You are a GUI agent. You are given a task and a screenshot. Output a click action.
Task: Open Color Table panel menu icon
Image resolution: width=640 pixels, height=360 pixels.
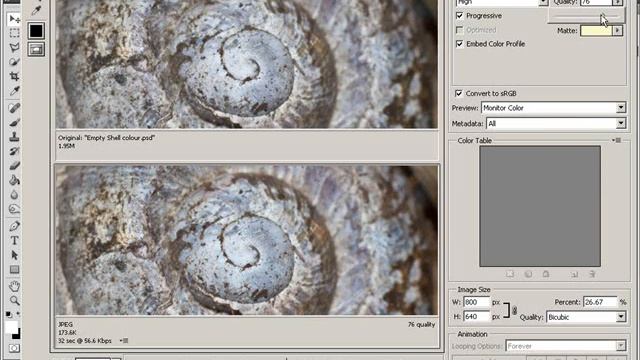(616, 140)
